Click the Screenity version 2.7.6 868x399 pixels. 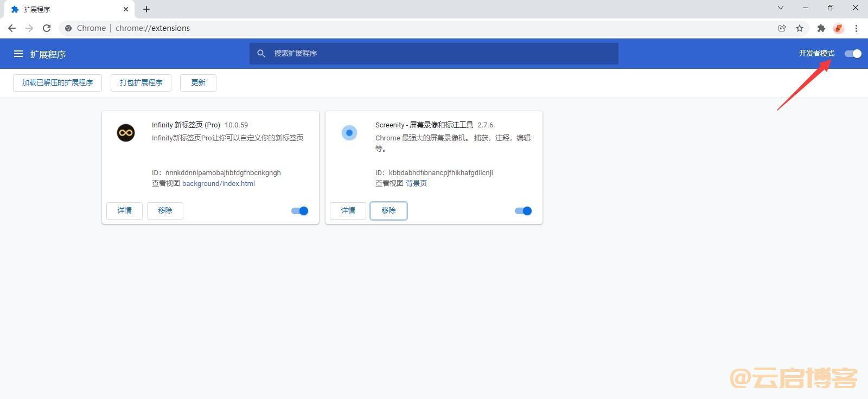(x=485, y=125)
